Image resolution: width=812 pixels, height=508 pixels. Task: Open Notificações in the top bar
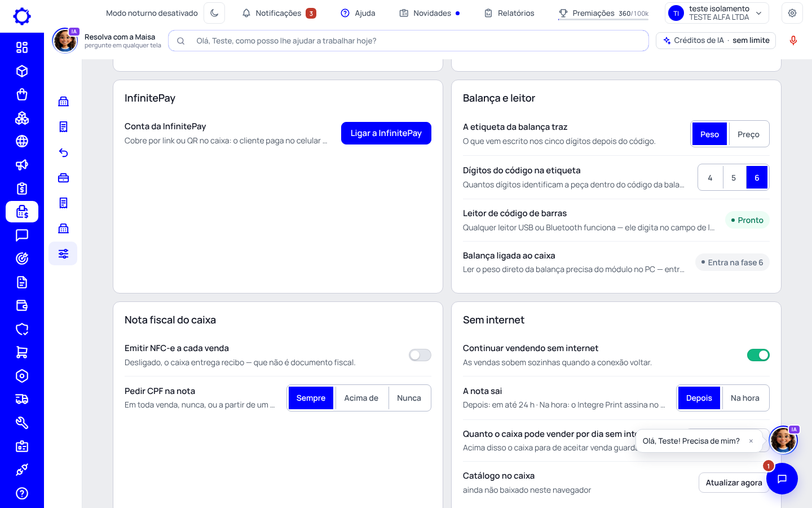click(279, 13)
